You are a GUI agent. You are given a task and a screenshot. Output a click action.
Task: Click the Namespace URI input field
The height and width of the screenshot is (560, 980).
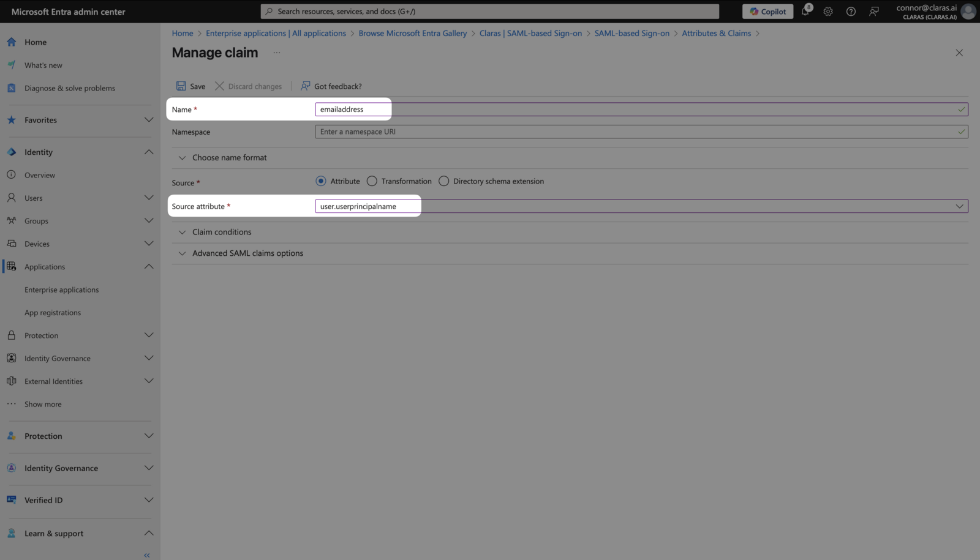641,132
